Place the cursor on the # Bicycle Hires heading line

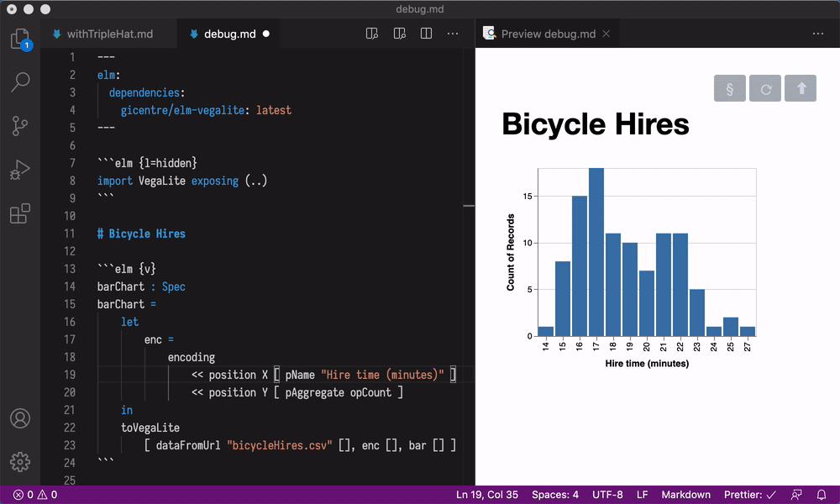[141, 234]
